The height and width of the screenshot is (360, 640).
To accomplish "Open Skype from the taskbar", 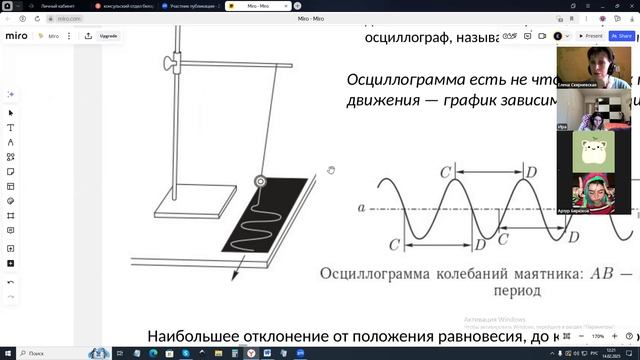I will coord(186,353).
